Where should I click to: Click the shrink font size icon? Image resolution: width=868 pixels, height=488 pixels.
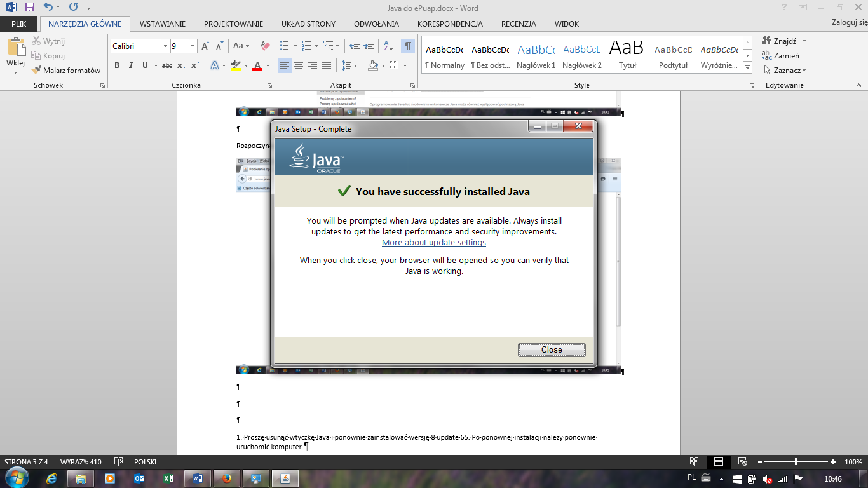pos(219,46)
